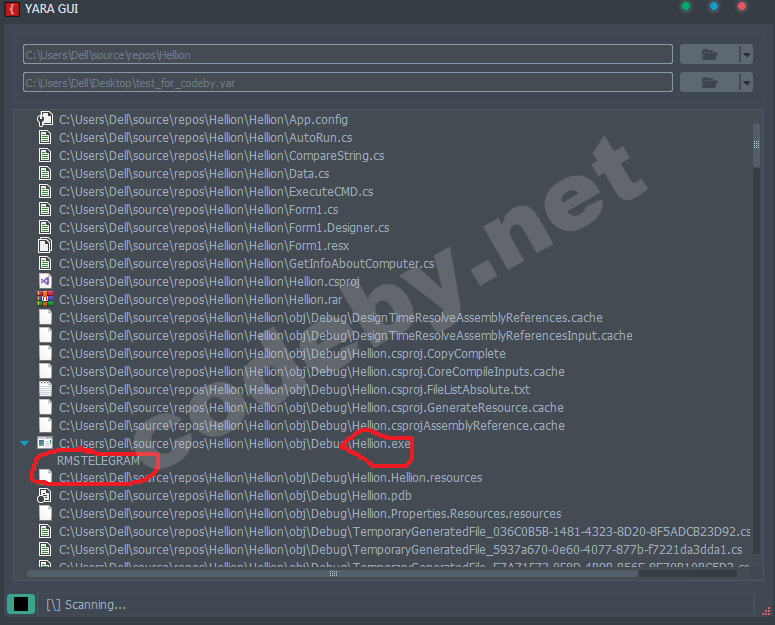The image size is (775, 625).
Task: Stop the scan with the black square button
Action: pyautogui.click(x=21, y=604)
